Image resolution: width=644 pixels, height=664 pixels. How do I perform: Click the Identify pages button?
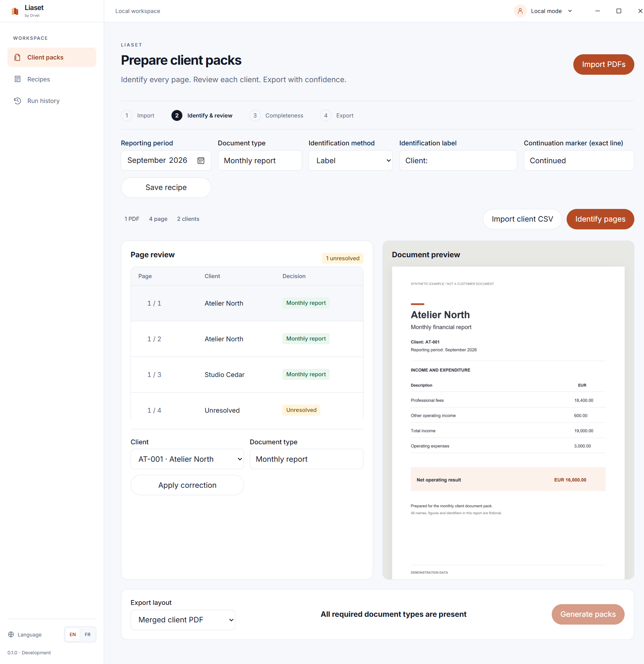tap(600, 219)
